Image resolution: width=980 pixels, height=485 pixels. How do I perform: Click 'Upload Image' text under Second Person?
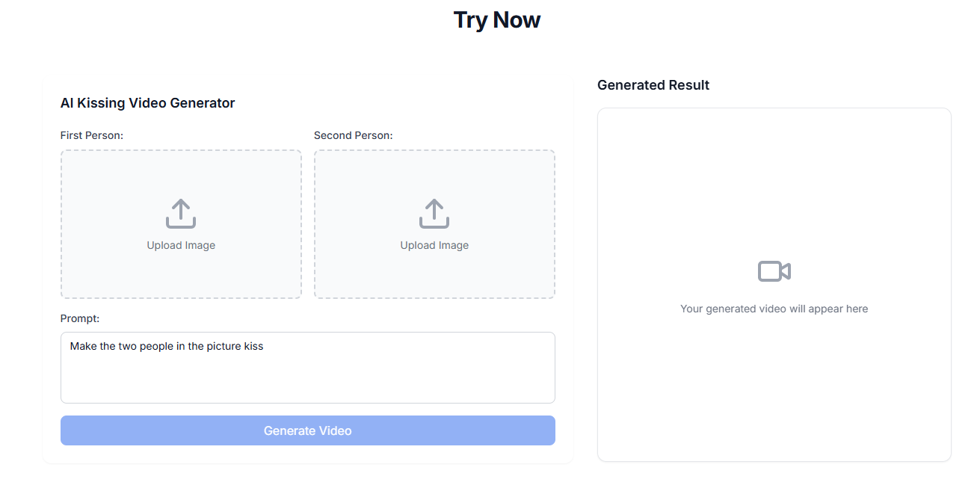pos(434,245)
